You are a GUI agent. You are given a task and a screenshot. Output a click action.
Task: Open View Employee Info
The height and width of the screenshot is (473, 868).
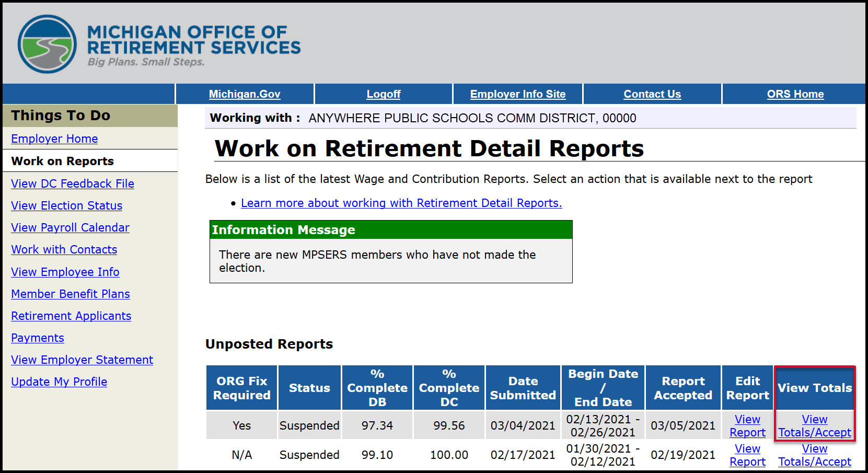tap(65, 272)
